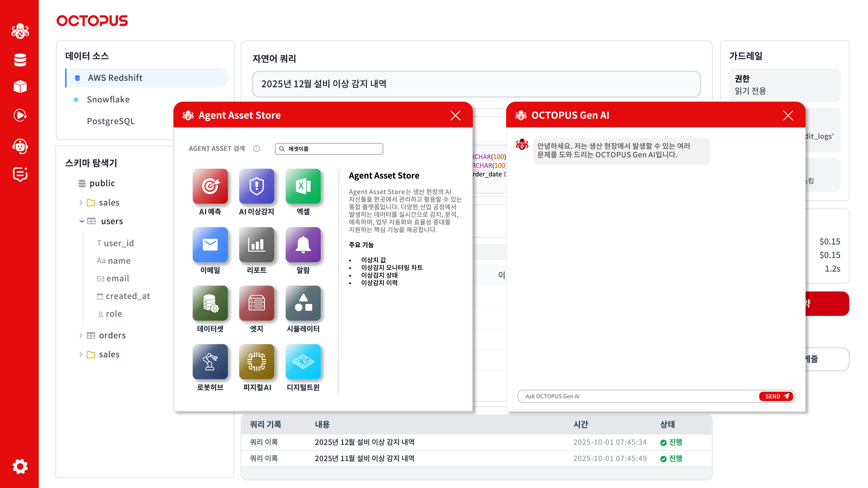Click the 이상감지 상태 feature item
868x488 pixels.
[x=379, y=275]
